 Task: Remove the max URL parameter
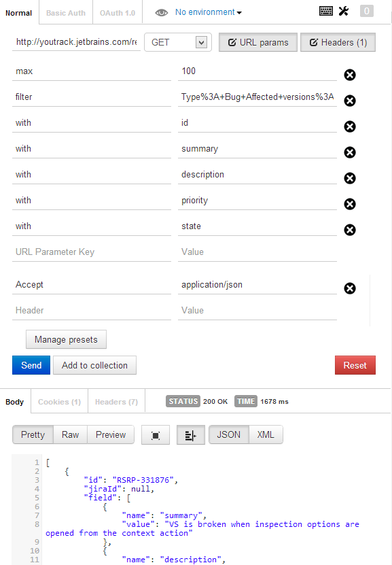click(350, 75)
